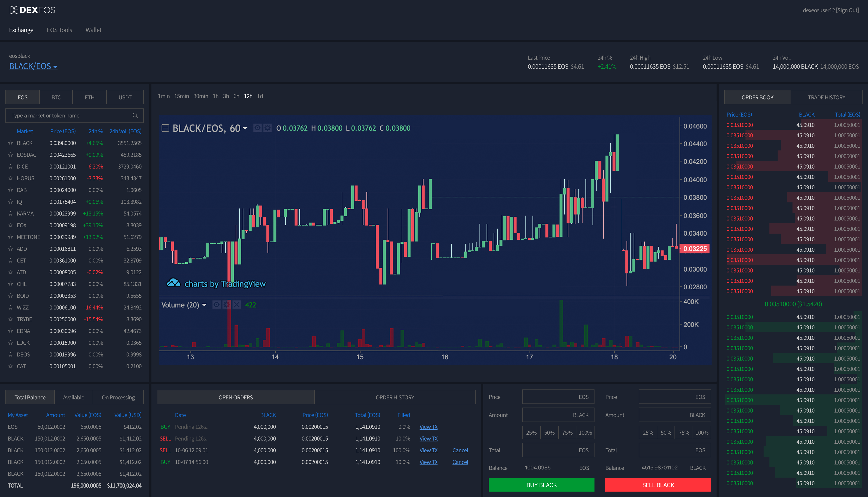Click the market search input field
Image resolution: width=868 pixels, height=497 pixels.
[x=74, y=116]
